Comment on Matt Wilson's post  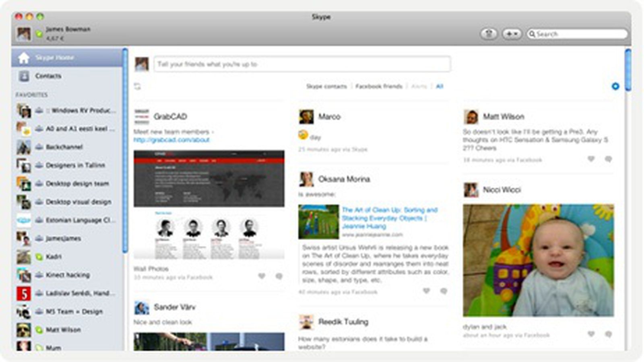coord(608,159)
